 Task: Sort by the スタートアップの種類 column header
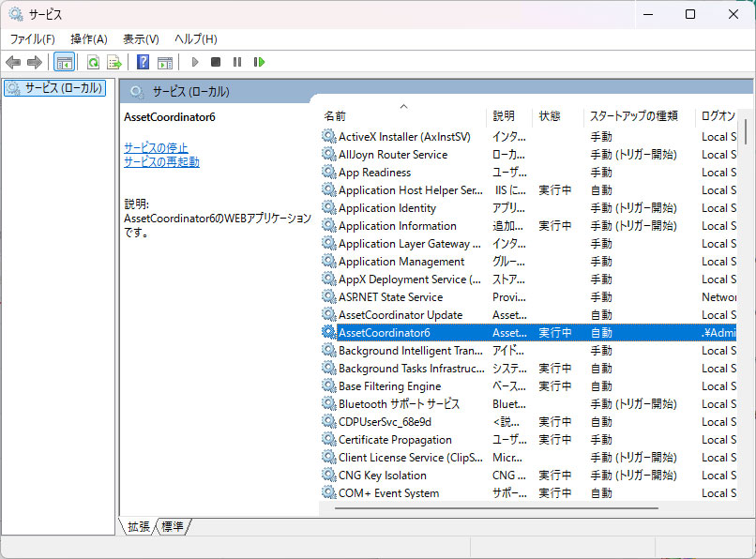(x=633, y=116)
